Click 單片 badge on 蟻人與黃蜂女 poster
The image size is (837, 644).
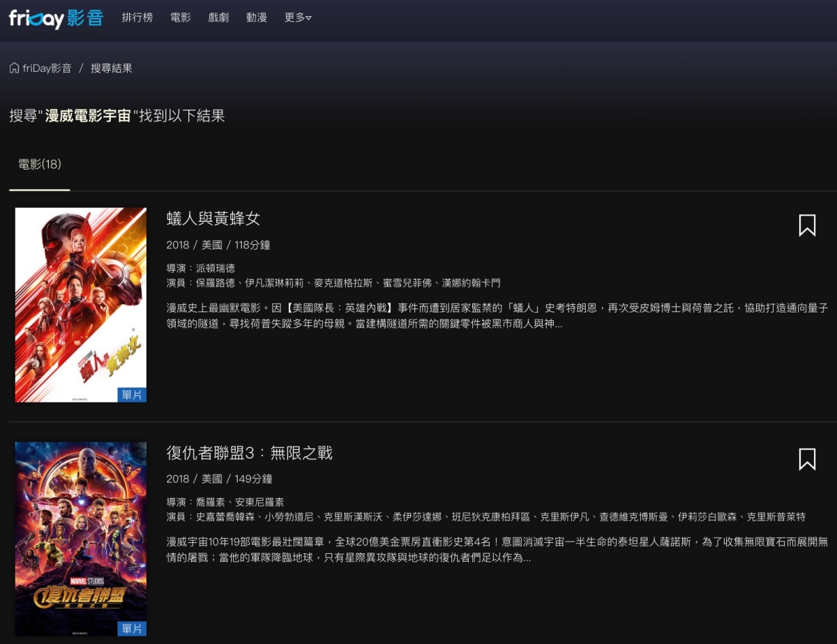[132, 395]
